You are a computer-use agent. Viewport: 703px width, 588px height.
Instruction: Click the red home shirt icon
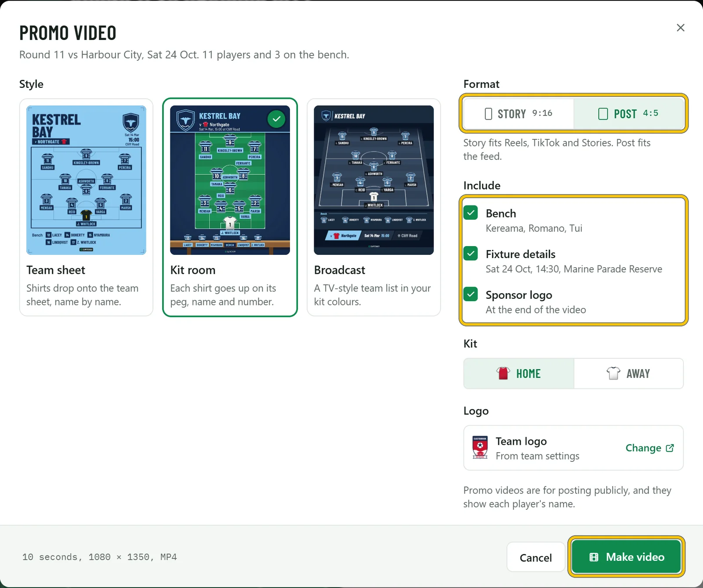click(x=503, y=373)
